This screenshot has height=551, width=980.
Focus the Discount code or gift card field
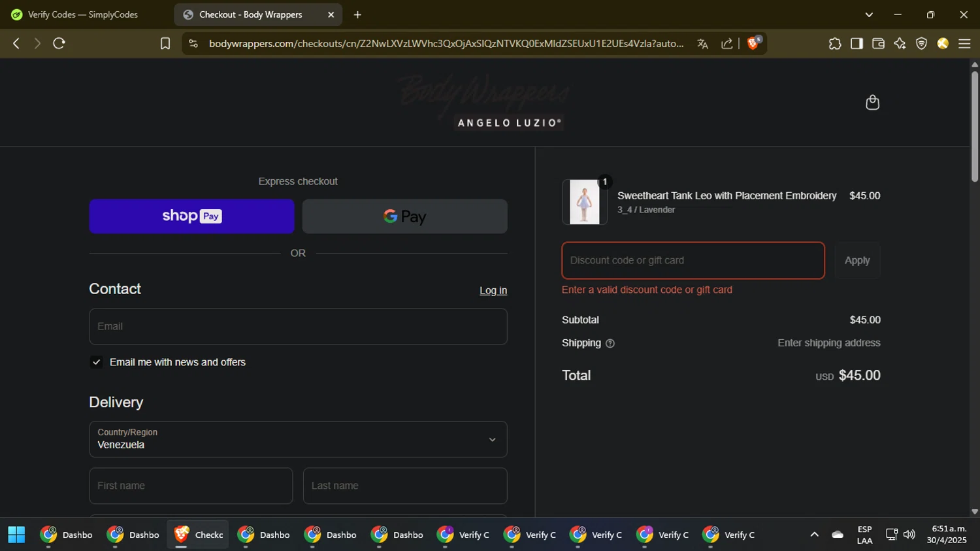(x=693, y=260)
